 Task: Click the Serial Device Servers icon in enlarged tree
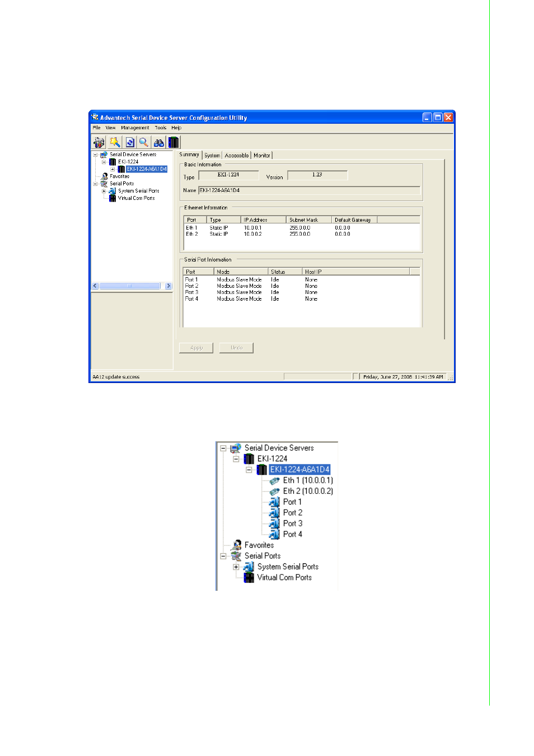236,448
